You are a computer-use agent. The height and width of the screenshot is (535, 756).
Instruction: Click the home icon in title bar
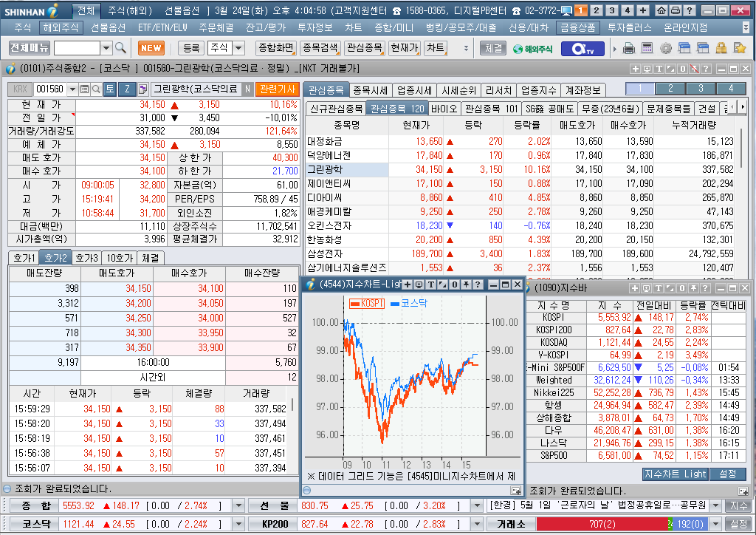661,10
